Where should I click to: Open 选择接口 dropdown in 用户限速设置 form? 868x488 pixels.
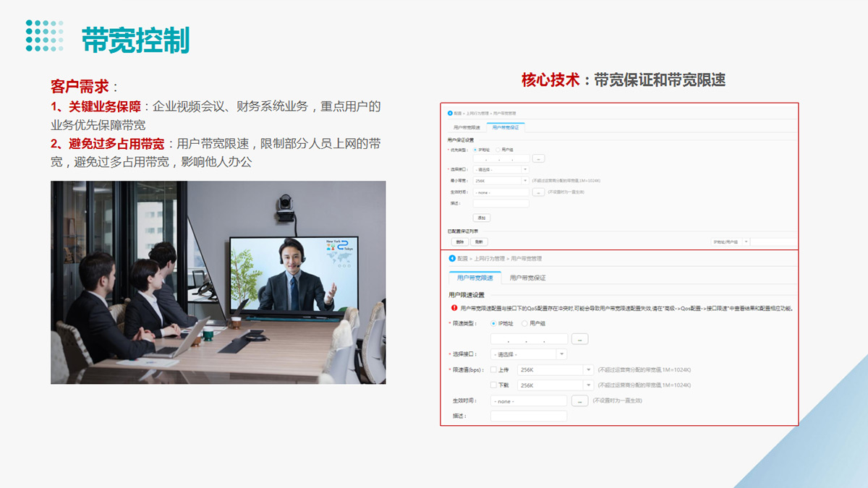pyautogui.click(x=528, y=354)
